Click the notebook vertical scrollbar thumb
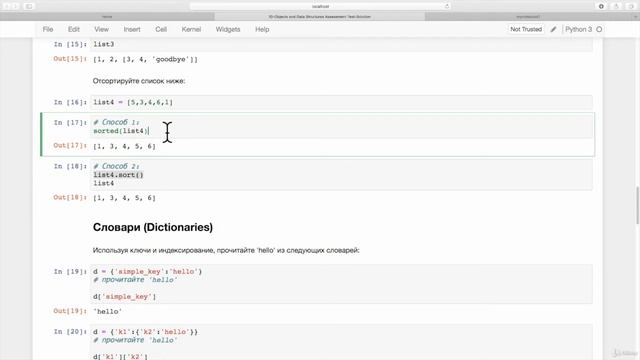This screenshot has width=640, height=360. (x=638, y=205)
